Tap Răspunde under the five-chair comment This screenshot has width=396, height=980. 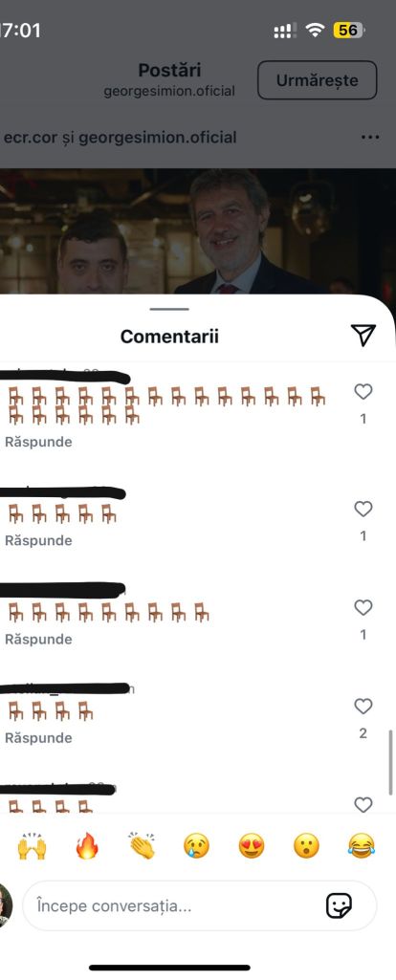click(x=38, y=540)
